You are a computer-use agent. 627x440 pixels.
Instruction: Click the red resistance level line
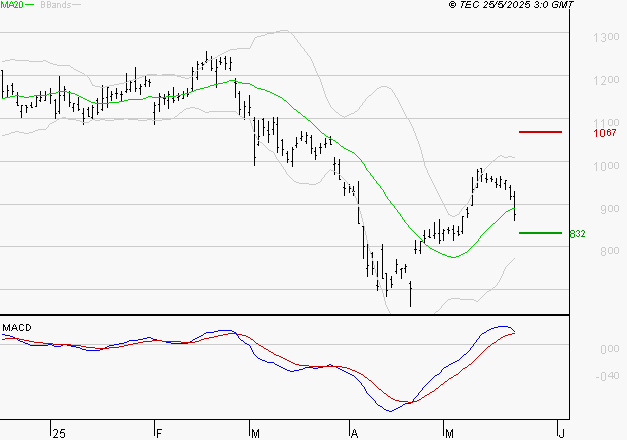[x=540, y=132]
